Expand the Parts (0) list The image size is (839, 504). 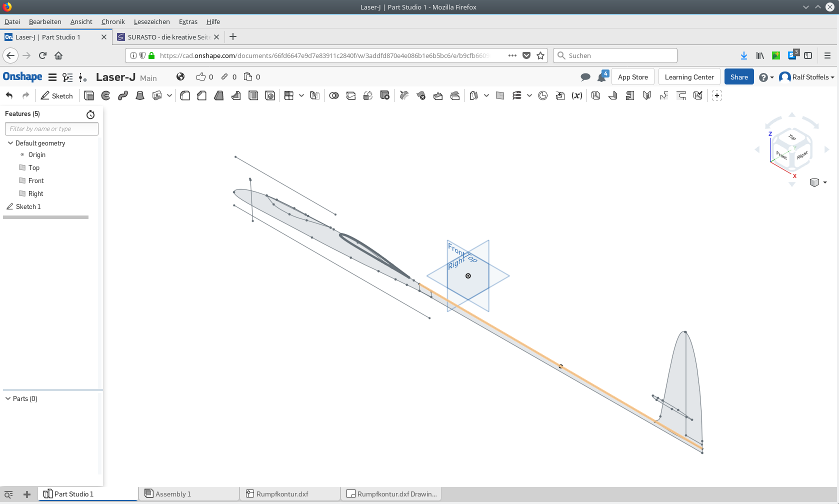[8, 398]
